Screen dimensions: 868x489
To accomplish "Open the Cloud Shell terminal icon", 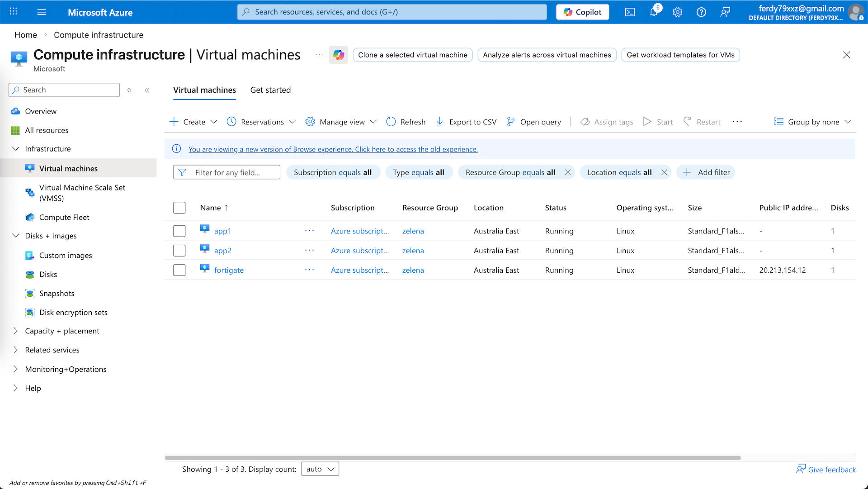I will [630, 12].
